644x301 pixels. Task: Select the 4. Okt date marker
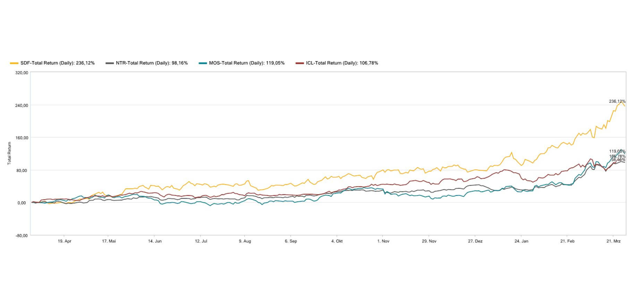(337, 241)
